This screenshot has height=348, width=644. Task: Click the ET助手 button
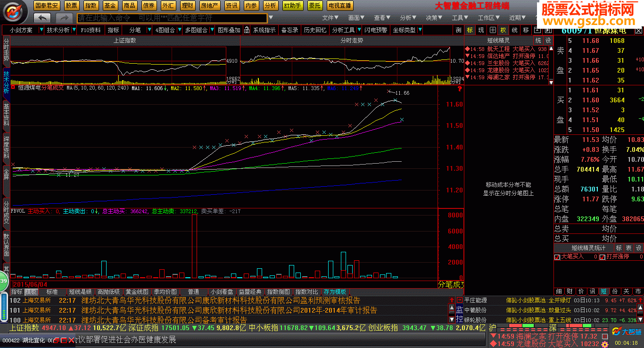point(293,6)
